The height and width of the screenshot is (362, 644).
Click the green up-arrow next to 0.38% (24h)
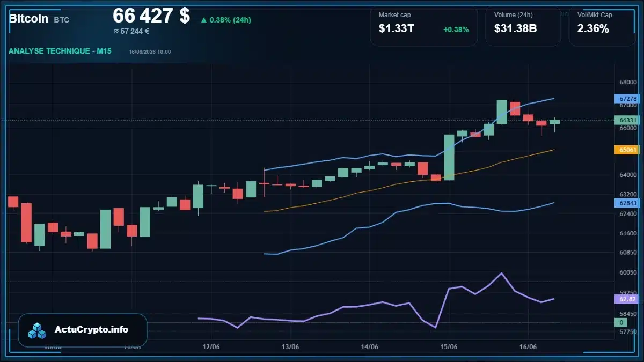[x=204, y=20]
